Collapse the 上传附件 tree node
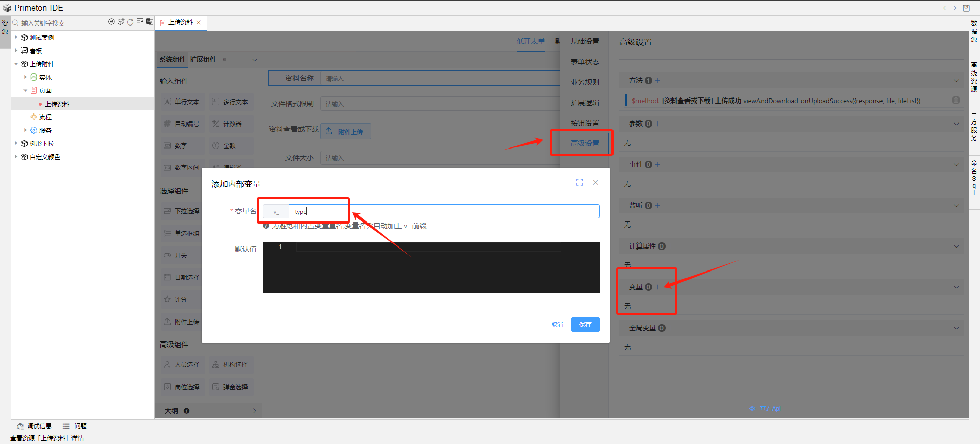The height and width of the screenshot is (444, 980). coord(16,64)
